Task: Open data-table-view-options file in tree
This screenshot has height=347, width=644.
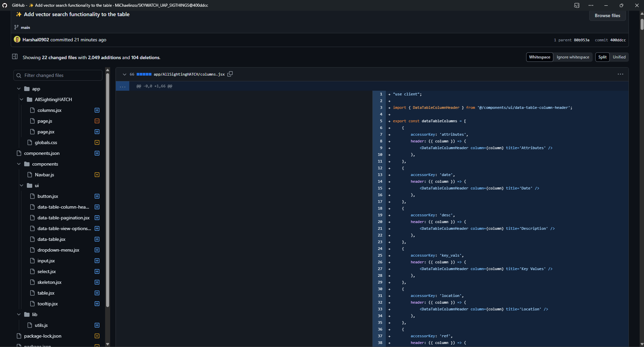Action: tap(64, 228)
